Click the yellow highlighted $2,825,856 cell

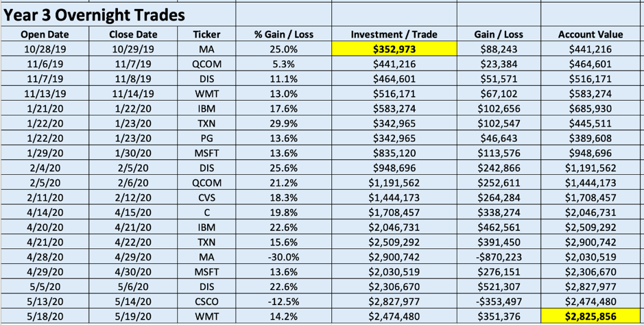coord(591,317)
